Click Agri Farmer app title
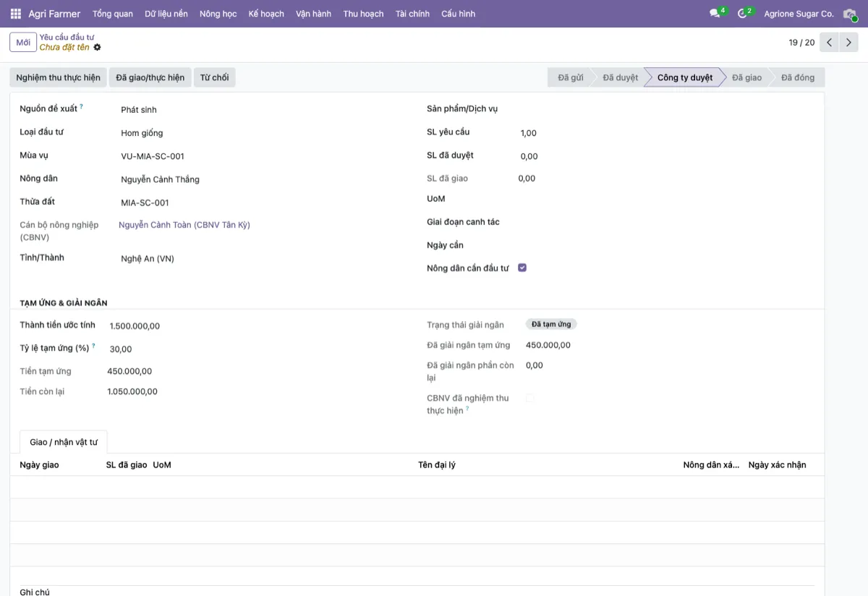 tap(54, 14)
